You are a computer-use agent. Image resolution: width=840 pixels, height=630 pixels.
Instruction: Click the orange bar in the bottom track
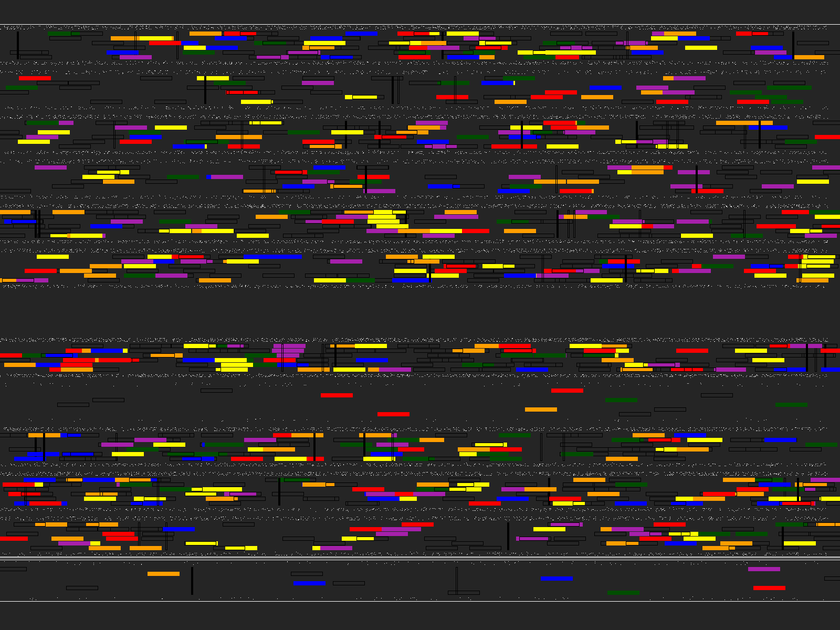click(x=163, y=574)
